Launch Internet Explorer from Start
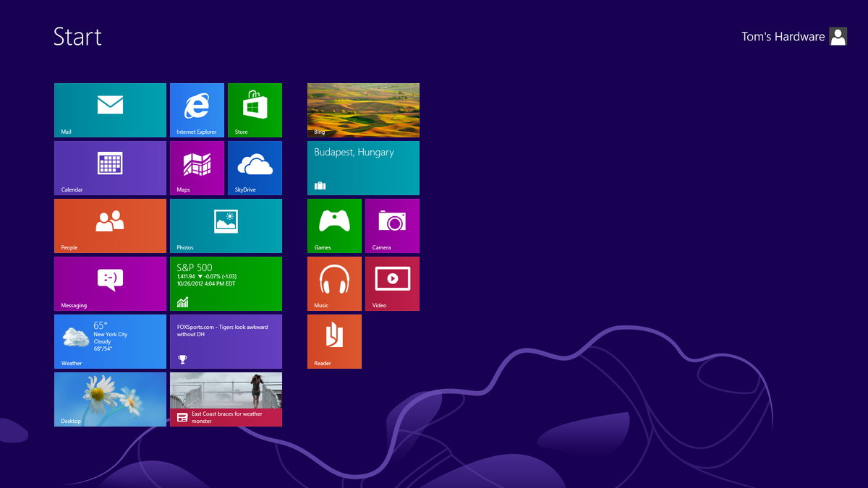This screenshot has height=488, width=868. [197, 110]
